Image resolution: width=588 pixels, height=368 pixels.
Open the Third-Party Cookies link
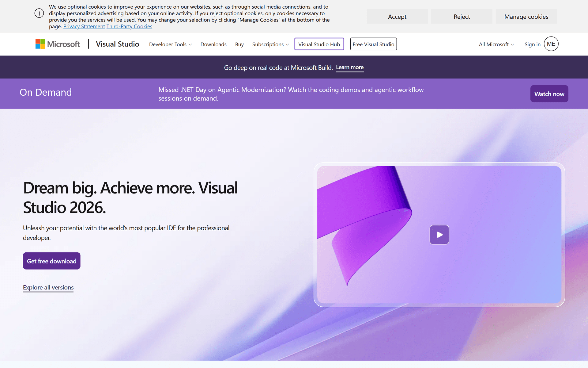129,26
